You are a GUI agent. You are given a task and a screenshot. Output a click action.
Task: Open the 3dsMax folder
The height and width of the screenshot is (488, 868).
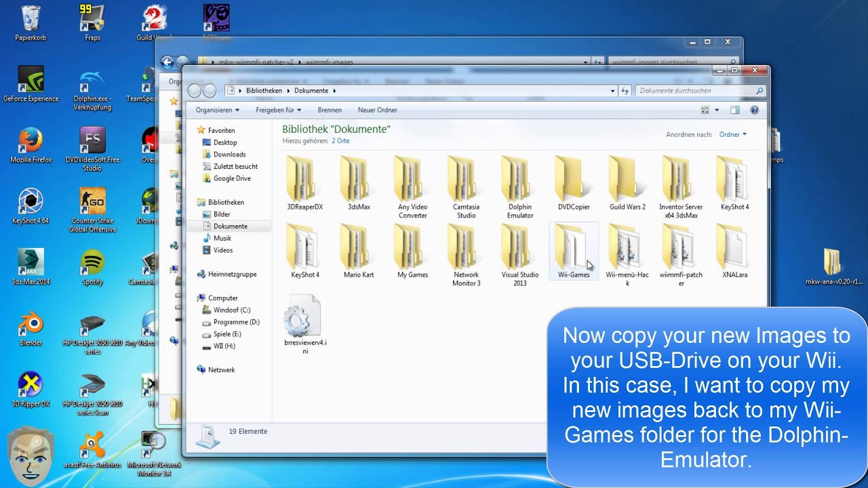pos(359,183)
